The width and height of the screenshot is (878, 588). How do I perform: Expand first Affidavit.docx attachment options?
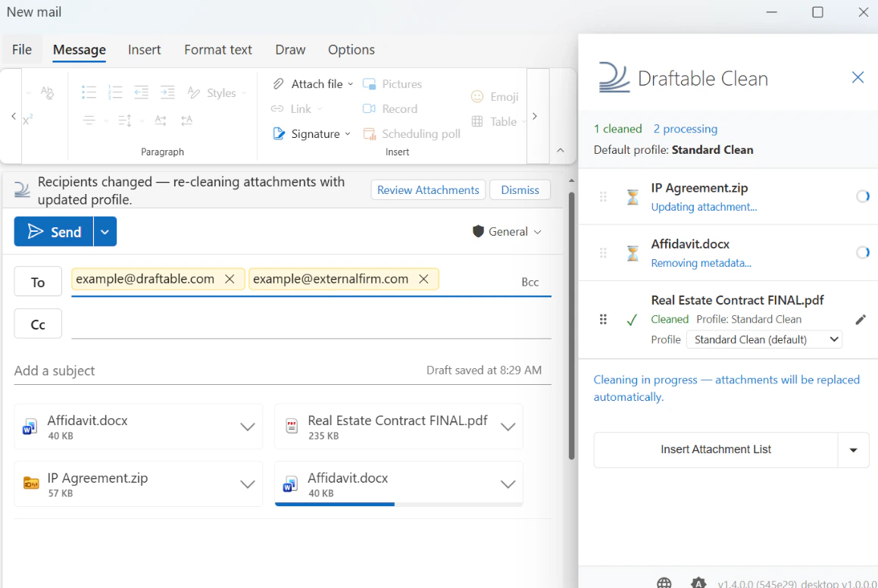click(248, 427)
